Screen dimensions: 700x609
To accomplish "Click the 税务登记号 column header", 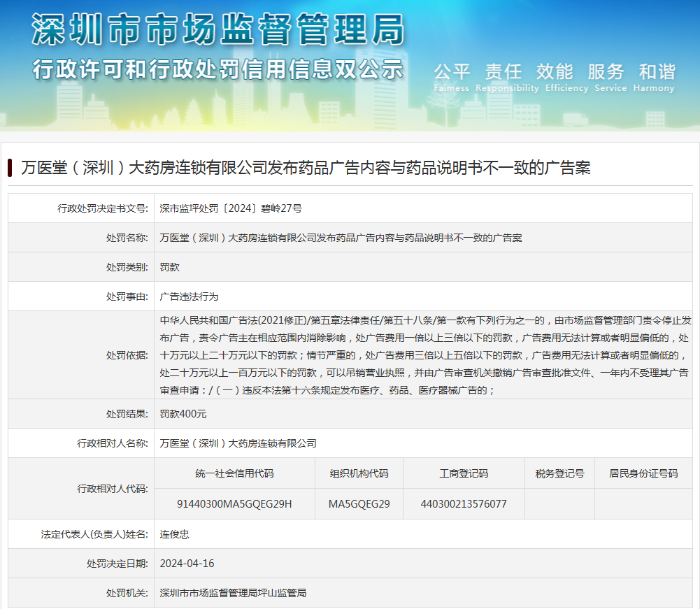I will click(x=560, y=474).
